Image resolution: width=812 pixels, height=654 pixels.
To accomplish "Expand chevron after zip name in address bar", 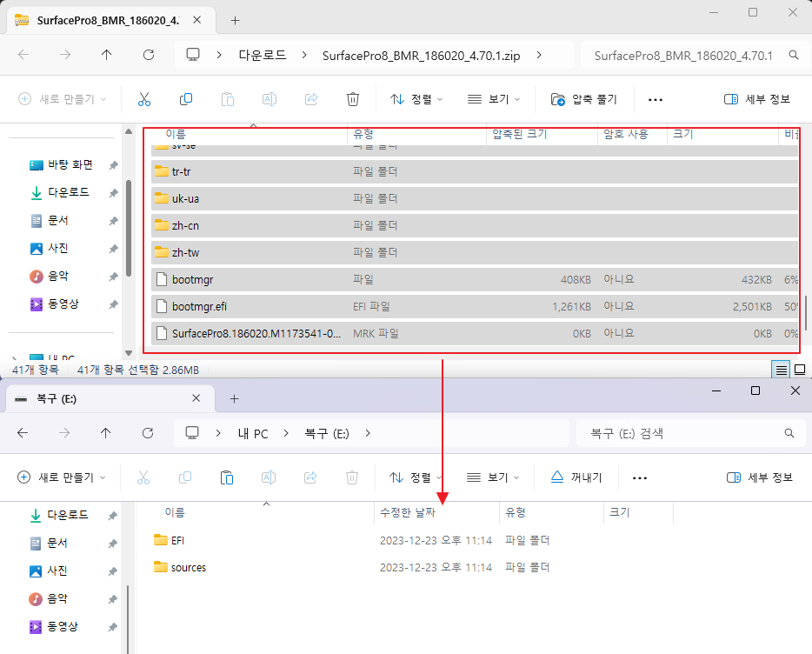I will [x=539, y=55].
